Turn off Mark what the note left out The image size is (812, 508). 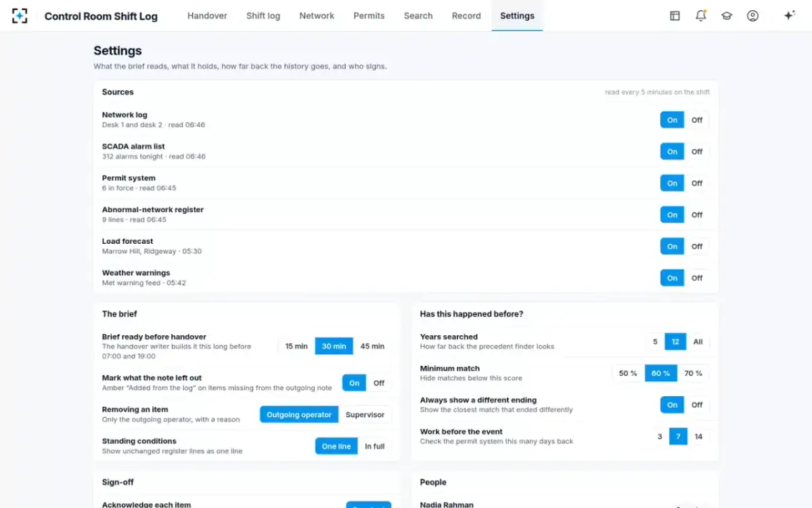point(379,383)
